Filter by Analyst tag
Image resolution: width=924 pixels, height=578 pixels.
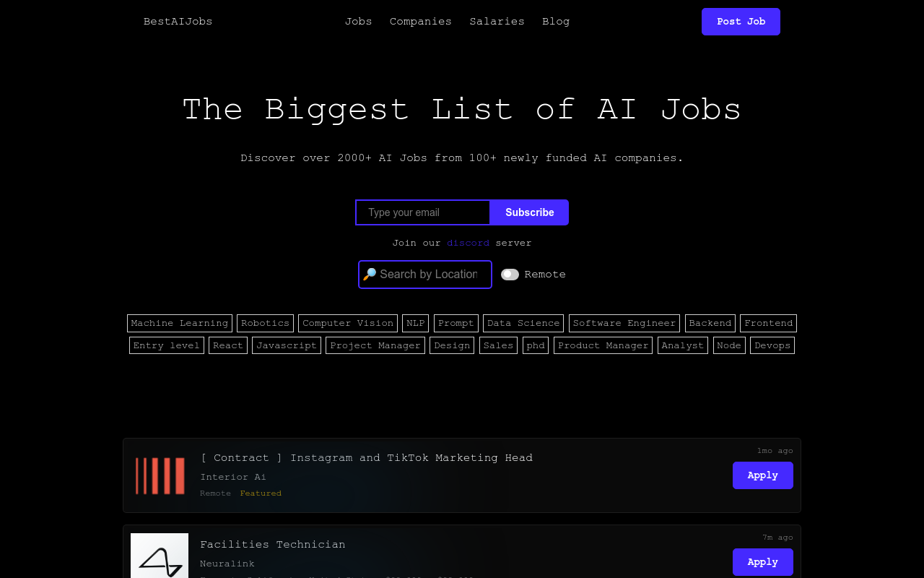coord(683,345)
